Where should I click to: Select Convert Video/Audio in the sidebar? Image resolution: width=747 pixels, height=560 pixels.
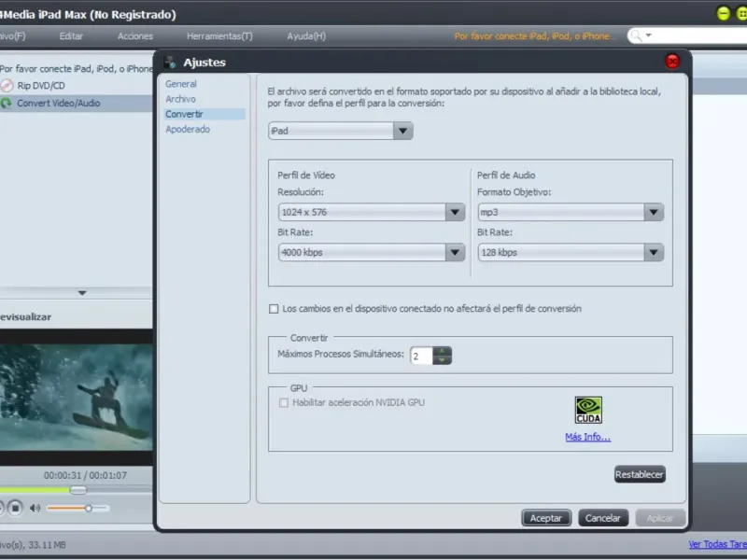coord(77,104)
